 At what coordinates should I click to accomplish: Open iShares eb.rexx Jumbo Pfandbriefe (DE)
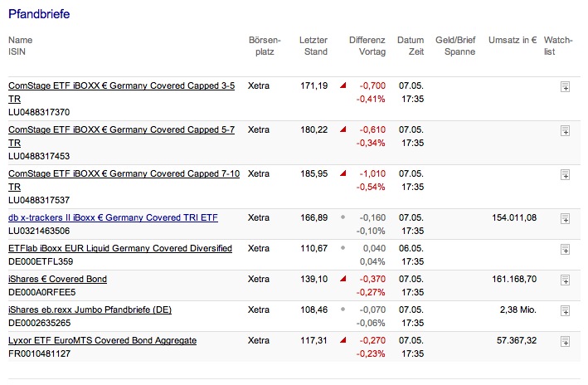pos(90,309)
